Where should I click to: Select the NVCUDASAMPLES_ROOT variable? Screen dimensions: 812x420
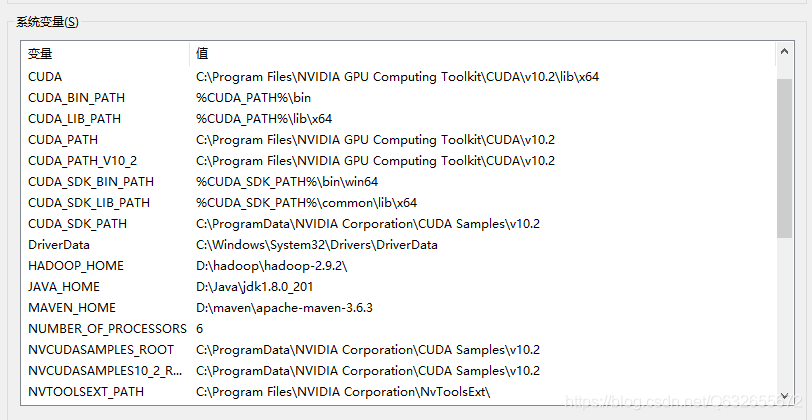pos(101,350)
